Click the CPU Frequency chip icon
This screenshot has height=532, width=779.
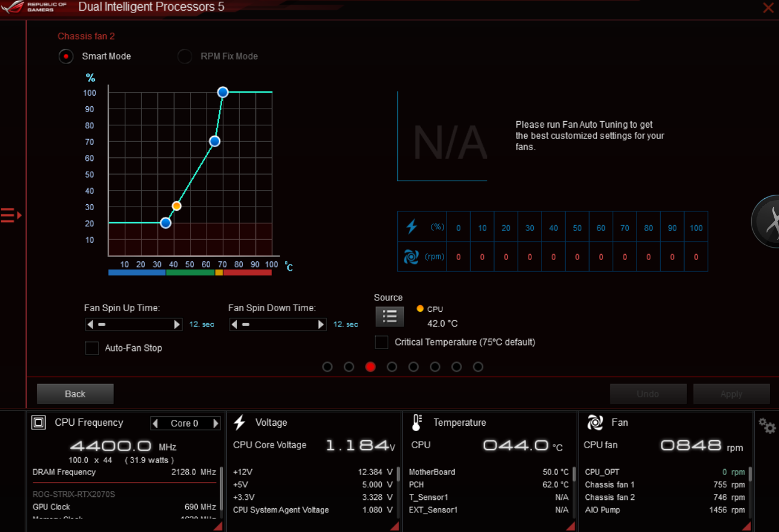39,423
